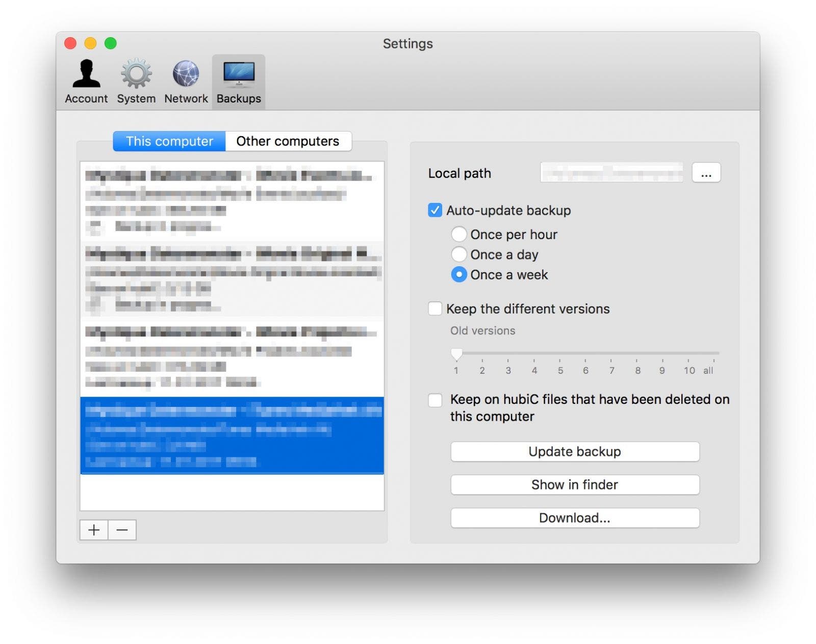Click the Update backup button

575,452
